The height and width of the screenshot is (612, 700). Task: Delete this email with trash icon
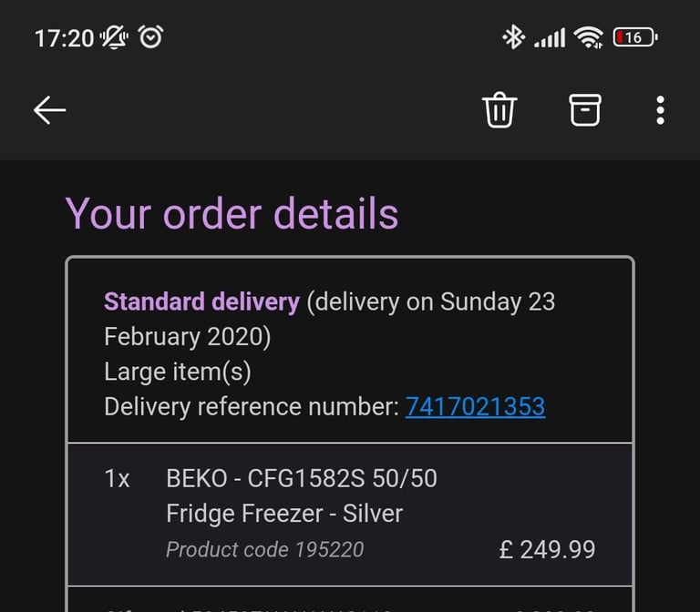click(x=499, y=109)
